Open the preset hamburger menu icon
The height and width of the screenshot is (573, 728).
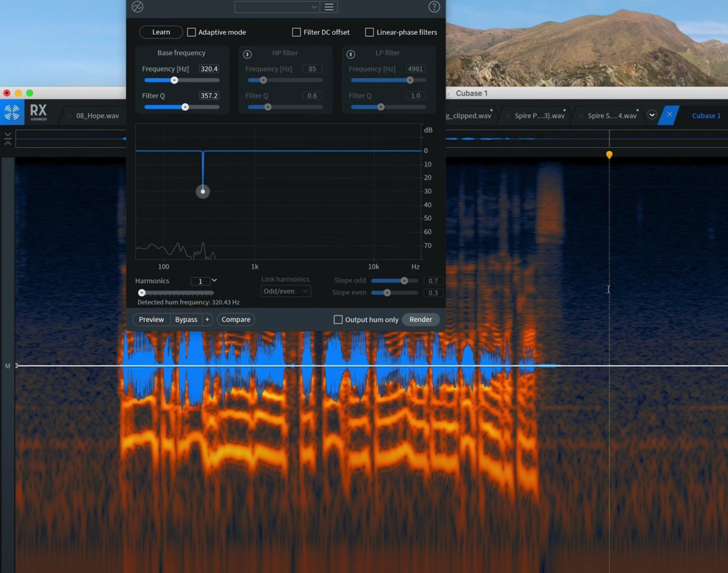coord(329,7)
